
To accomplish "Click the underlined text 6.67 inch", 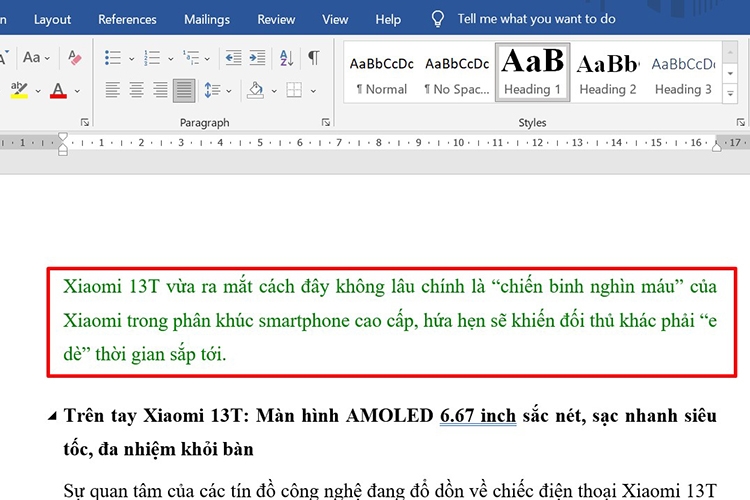I will 478,416.
